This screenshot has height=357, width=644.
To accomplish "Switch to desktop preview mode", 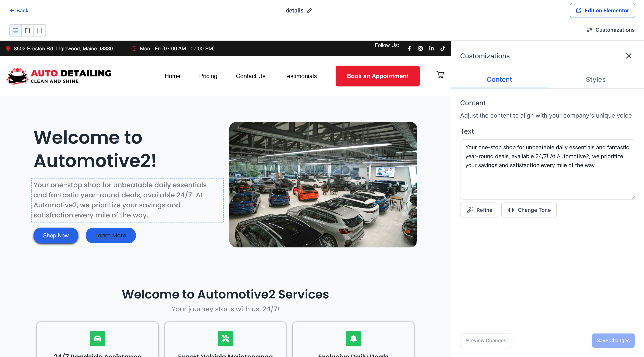I will point(15,31).
